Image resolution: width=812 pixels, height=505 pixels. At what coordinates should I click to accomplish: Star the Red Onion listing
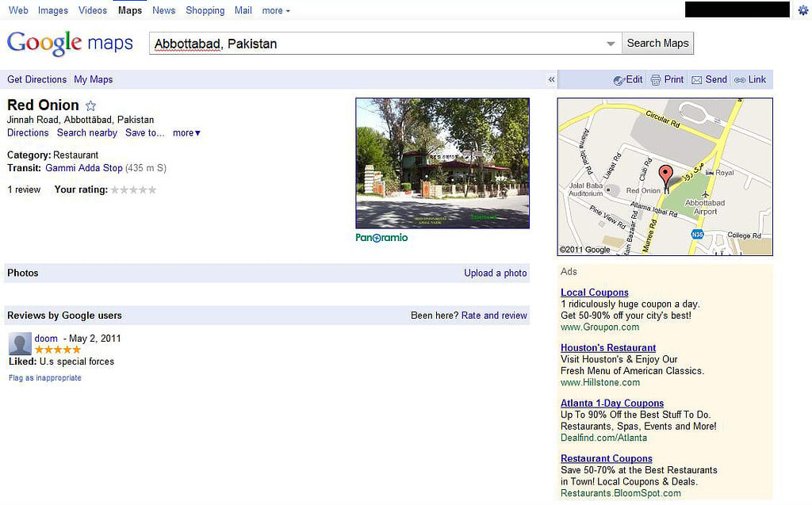pyautogui.click(x=90, y=105)
